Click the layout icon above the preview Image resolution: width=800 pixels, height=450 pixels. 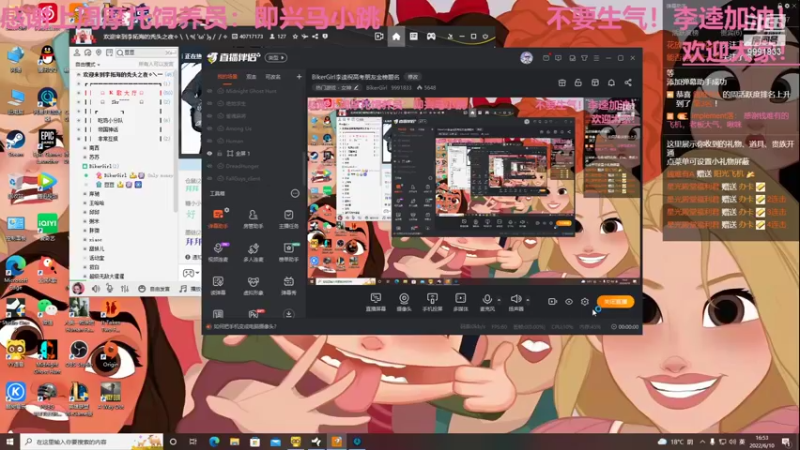click(x=595, y=83)
